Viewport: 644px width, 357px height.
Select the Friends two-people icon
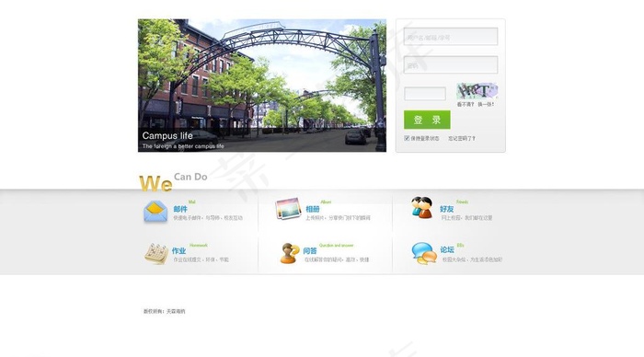click(x=421, y=207)
